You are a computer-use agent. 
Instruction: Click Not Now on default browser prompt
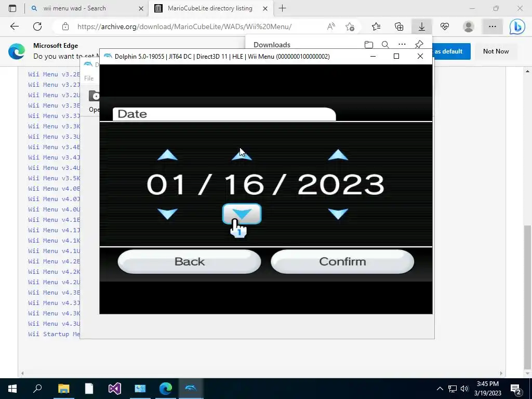[496, 51]
